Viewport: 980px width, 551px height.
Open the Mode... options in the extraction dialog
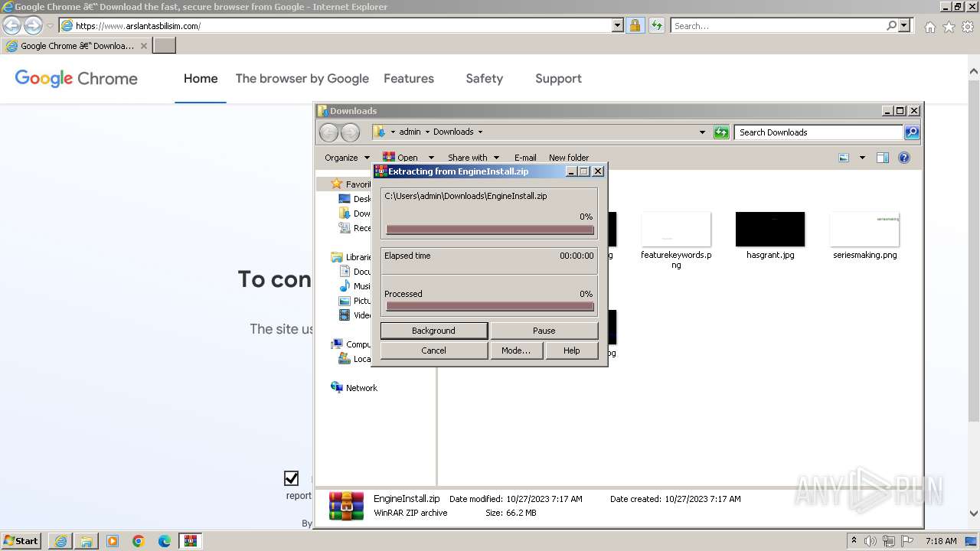[x=516, y=350]
